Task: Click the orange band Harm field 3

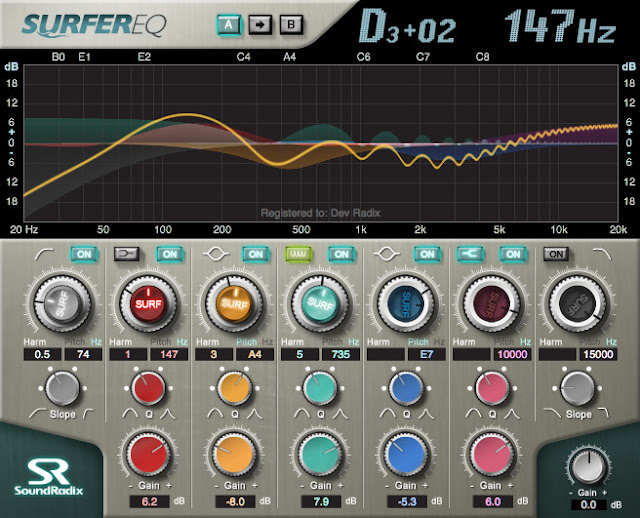Action: [x=214, y=354]
